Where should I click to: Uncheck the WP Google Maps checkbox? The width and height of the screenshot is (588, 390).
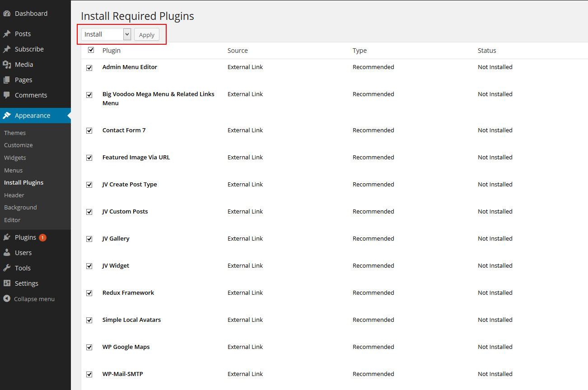(89, 348)
